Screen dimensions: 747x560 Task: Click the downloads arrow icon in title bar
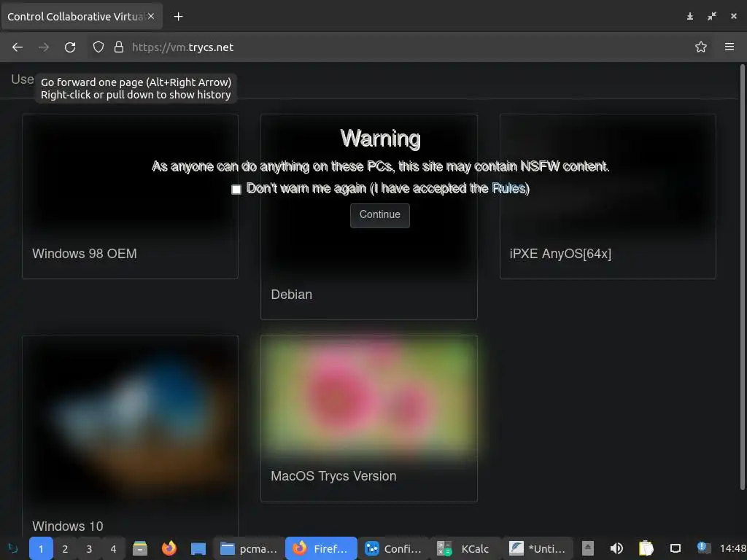tap(690, 16)
